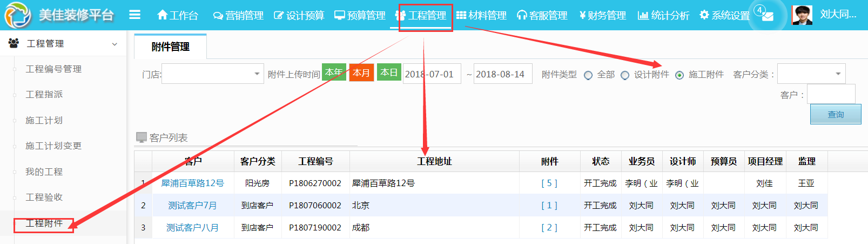Select the 全部 attachment type radio
868x244 pixels.
(588, 75)
